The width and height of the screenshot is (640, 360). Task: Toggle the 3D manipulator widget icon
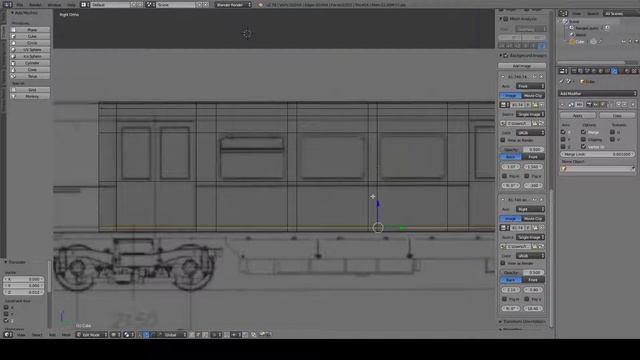140,335
